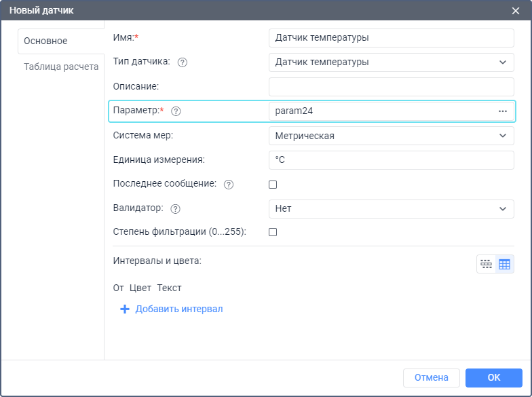Open the Таблица расчета tab
Viewport: 532px width, 397px height.
tap(61, 67)
